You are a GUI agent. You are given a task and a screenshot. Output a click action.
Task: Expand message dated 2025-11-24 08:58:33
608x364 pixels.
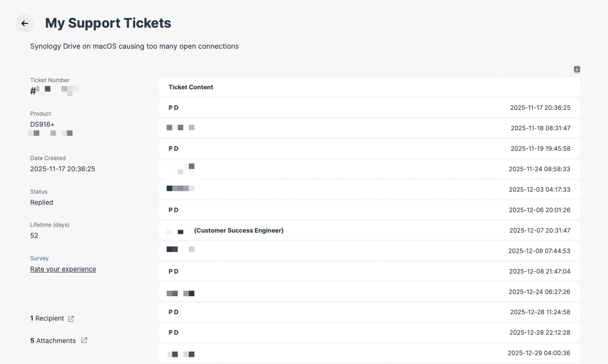click(369, 169)
